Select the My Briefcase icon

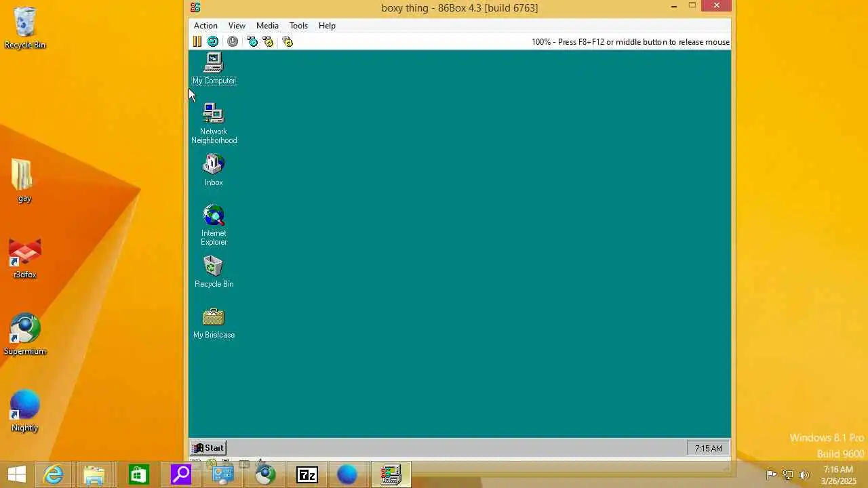pos(214,323)
